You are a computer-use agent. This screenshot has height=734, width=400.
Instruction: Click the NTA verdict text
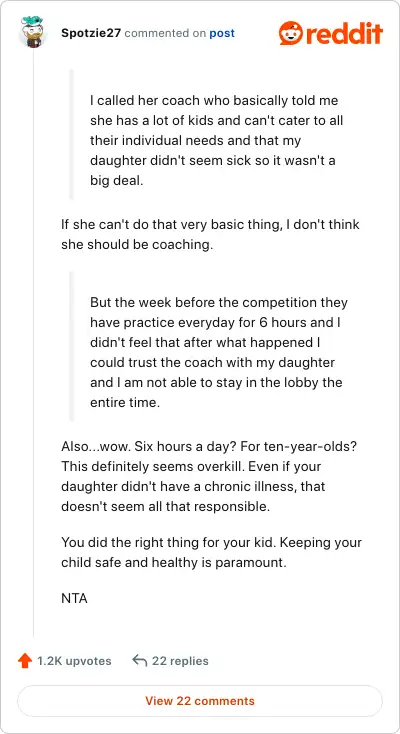tap(74, 598)
